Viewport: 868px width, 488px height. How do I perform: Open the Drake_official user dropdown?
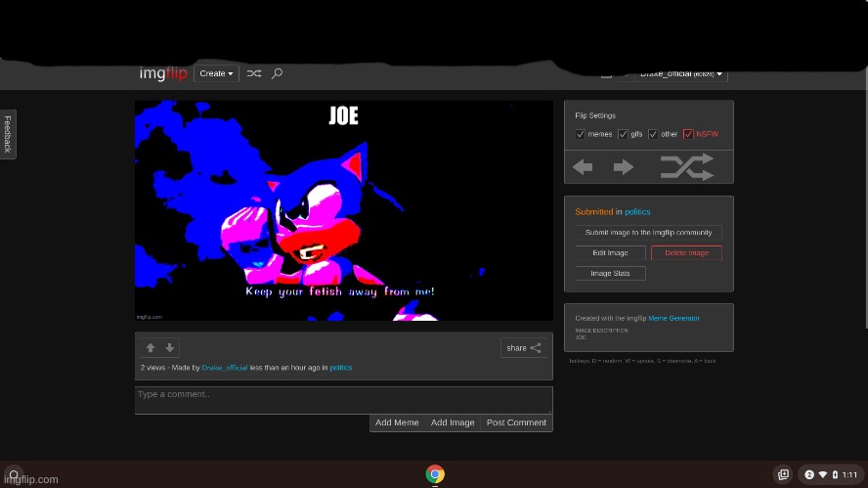681,73
